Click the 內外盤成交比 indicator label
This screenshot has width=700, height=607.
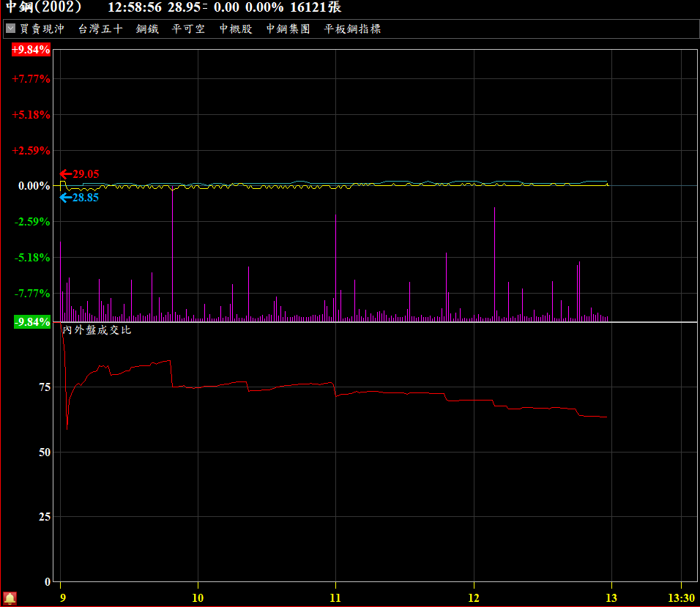[x=97, y=329]
